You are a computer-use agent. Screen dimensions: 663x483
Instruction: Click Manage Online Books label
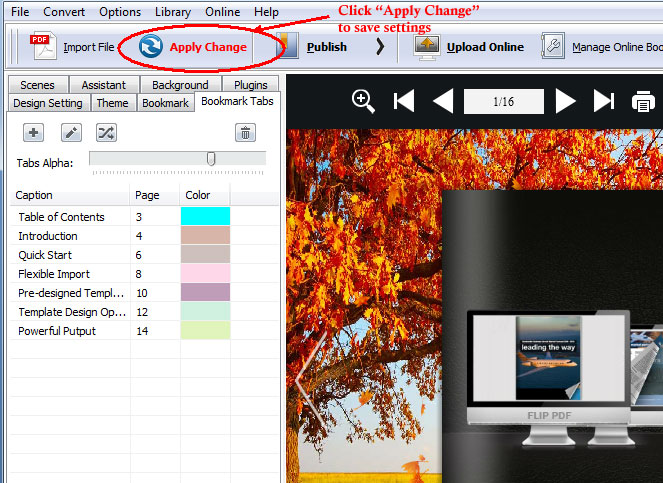point(617,47)
